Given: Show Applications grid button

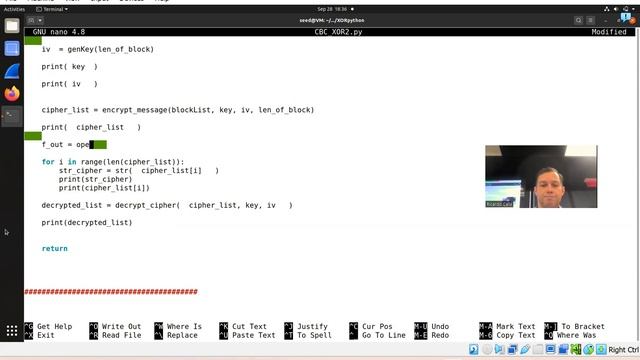Looking at the screenshot, I should pyautogui.click(x=12, y=331).
